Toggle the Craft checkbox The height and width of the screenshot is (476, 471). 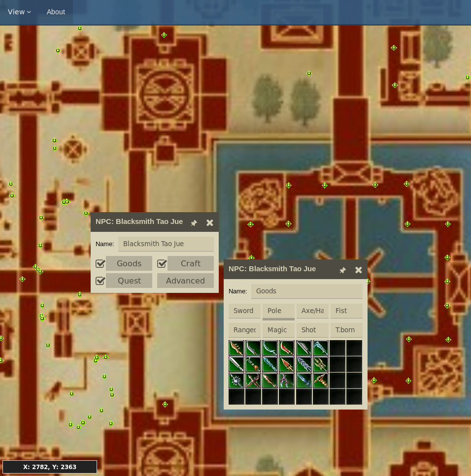tap(162, 264)
